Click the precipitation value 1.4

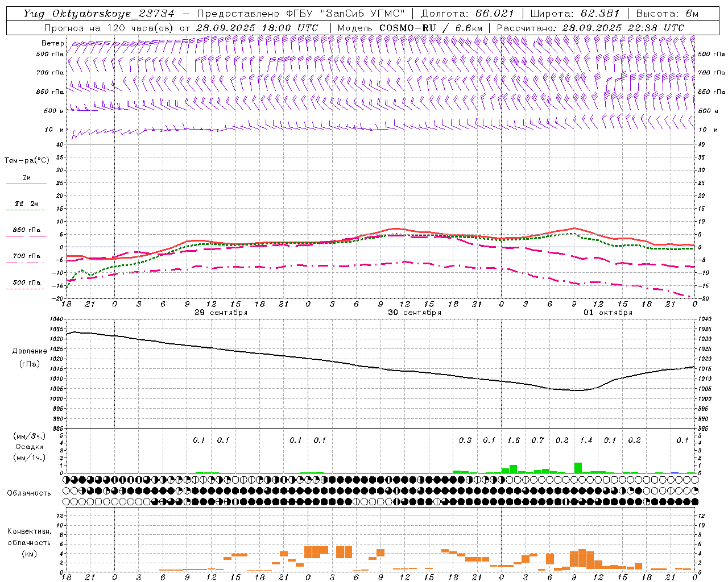[x=586, y=440]
